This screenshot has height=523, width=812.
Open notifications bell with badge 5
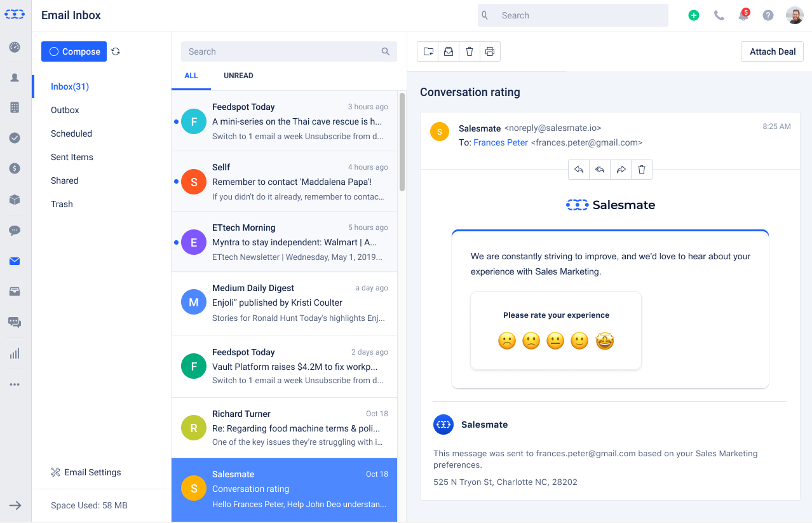[x=743, y=15]
